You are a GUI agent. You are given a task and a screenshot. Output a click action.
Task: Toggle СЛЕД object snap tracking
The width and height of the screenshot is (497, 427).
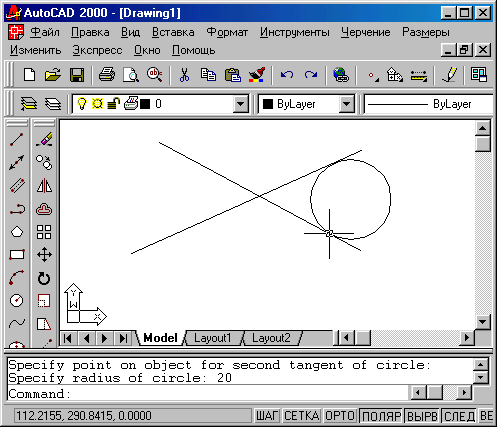tap(460, 416)
